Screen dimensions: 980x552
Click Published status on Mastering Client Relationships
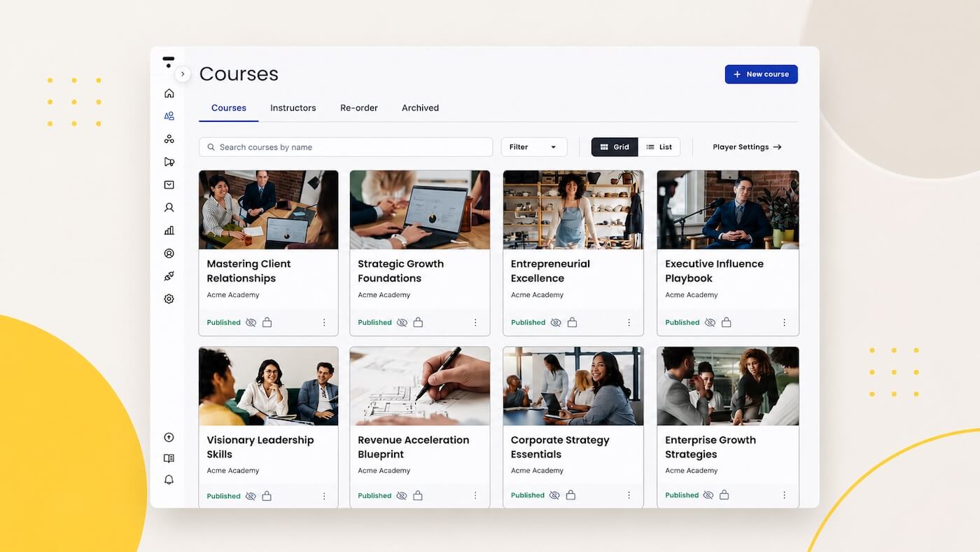coord(223,323)
